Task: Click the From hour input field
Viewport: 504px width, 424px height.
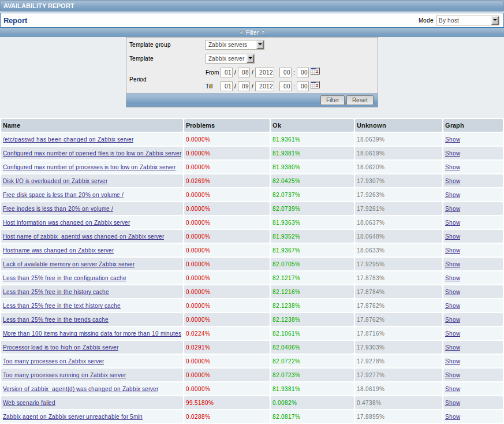Action: pos(285,72)
